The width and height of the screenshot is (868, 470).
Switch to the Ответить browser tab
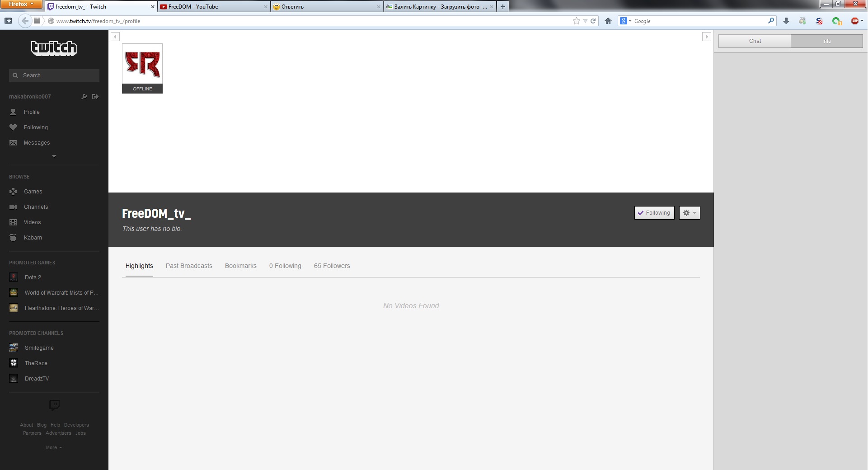pos(326,7)
